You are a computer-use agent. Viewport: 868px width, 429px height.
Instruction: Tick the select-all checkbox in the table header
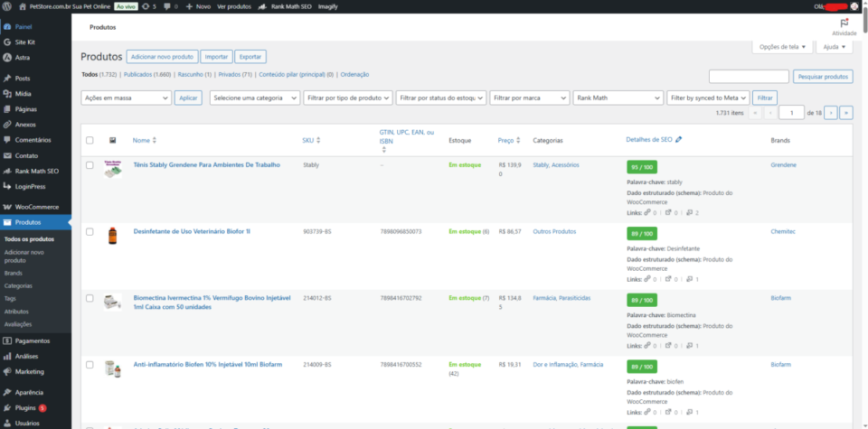pos(90,140)
